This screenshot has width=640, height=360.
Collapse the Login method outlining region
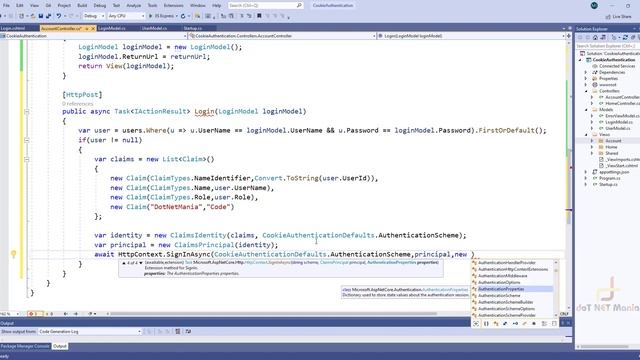(x=27, y=111)
